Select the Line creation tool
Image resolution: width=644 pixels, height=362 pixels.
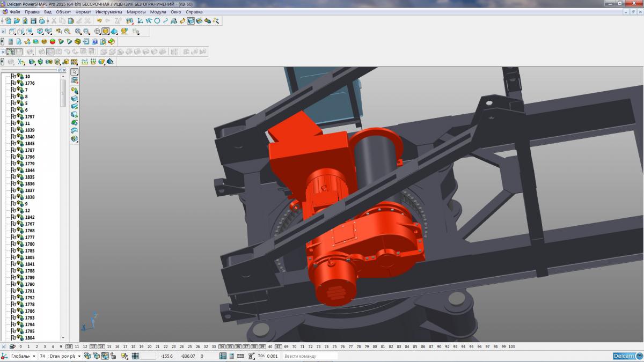pyautogui.click(x=149, y=21)
